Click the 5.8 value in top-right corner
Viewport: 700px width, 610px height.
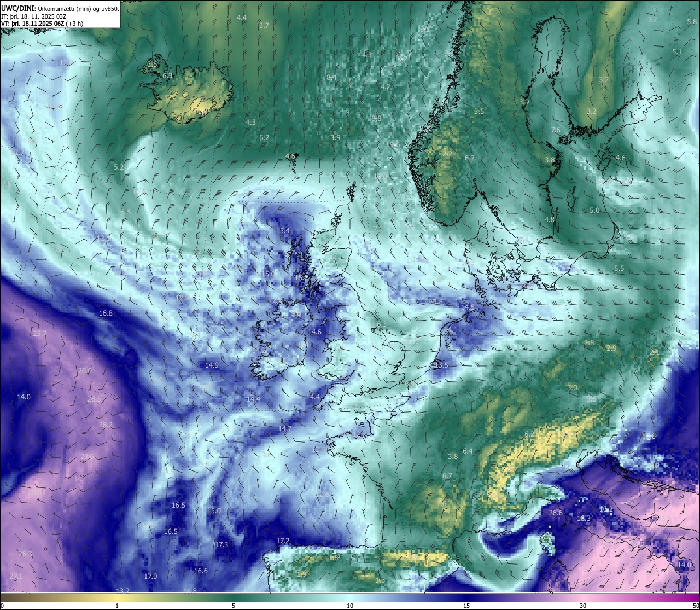[x=692, y=22]
